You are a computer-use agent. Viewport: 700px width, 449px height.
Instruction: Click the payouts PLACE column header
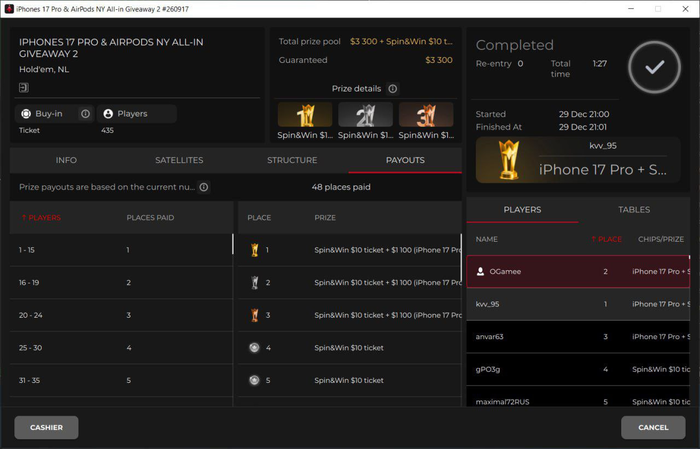[x=259, y=218]
